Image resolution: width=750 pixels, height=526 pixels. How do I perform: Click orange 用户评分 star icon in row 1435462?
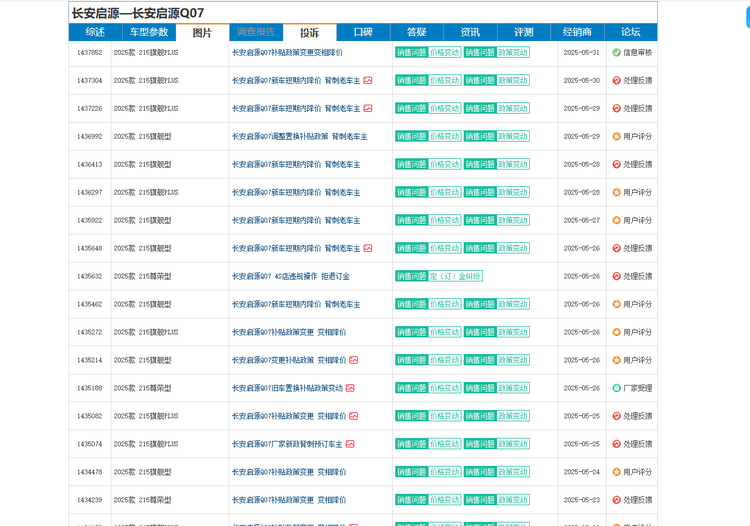click(x=617, y=304)
